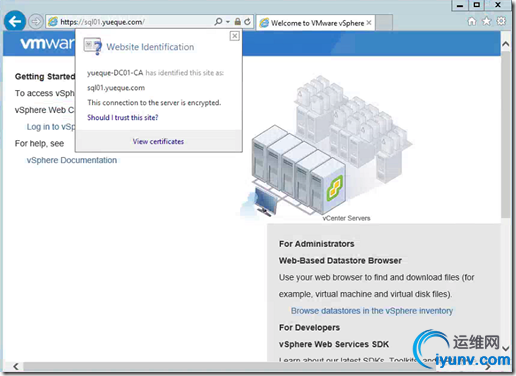Click the yueque-DC01-CA issuer text
Viewport: 516px width, 376px height.
click(115, 73)
